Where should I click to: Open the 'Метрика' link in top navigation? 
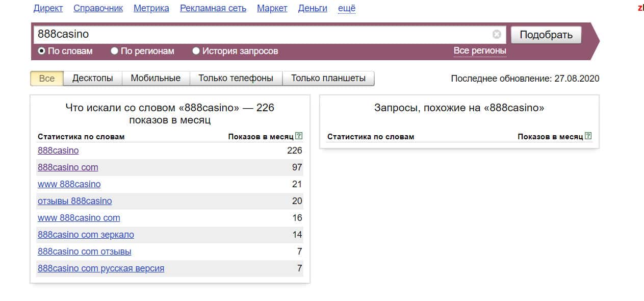pos(151,8)
